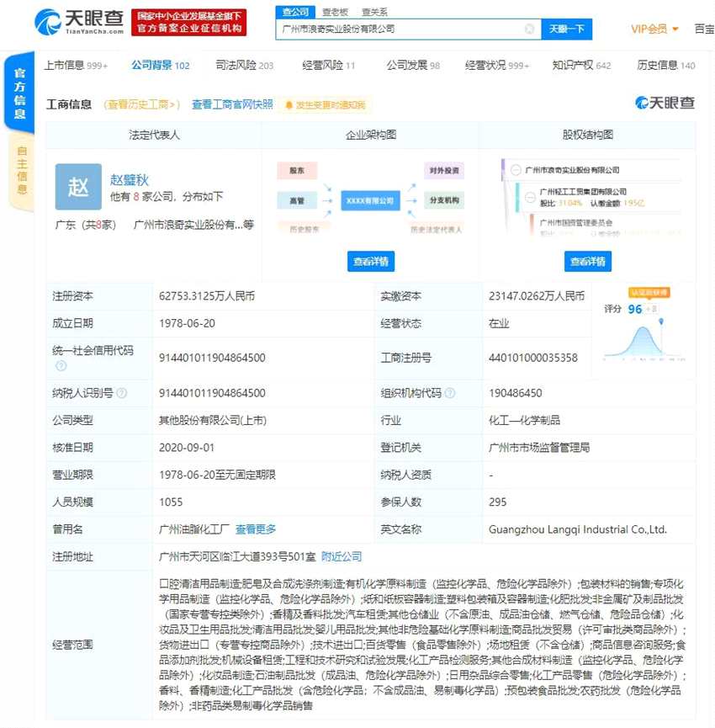
Task: Click the 附近公司 link next to address
Action: coord(342,556)
